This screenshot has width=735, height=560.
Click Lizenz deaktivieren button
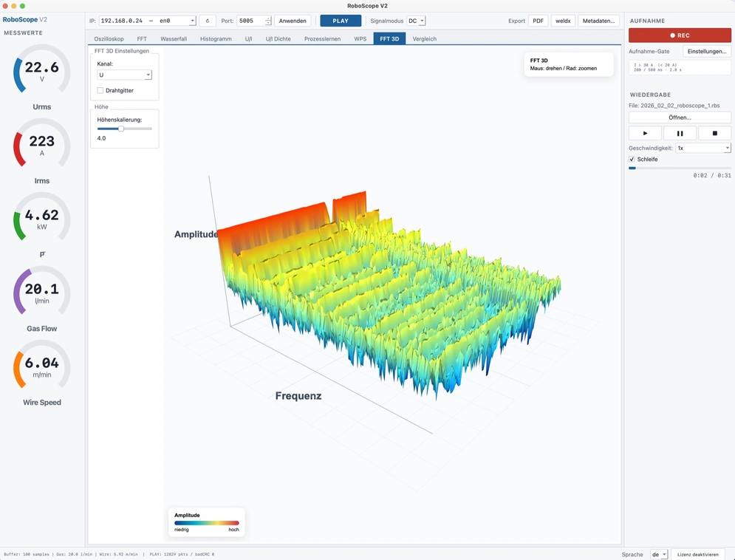(697, 554)
